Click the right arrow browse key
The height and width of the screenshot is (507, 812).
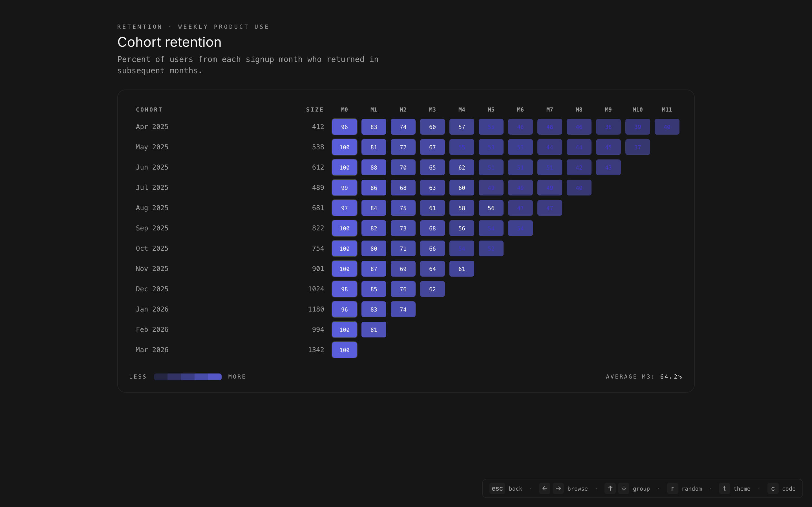(558, 489)
